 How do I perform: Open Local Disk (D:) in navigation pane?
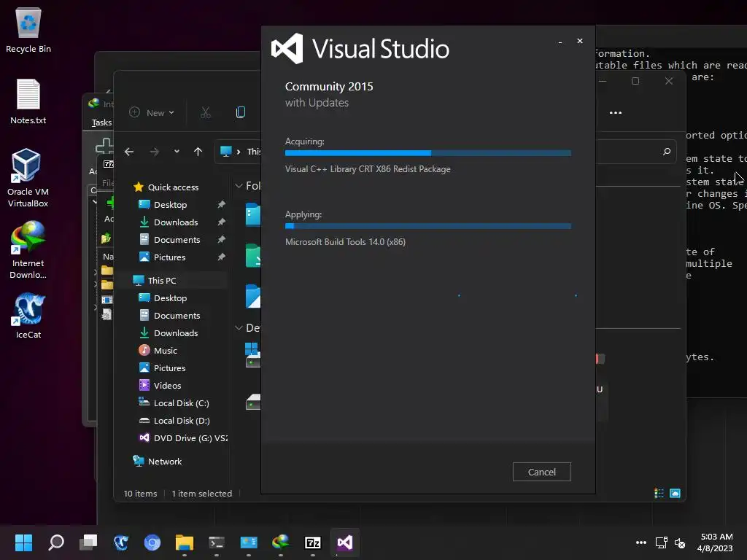pyautogui.click(x=181, y=421)
